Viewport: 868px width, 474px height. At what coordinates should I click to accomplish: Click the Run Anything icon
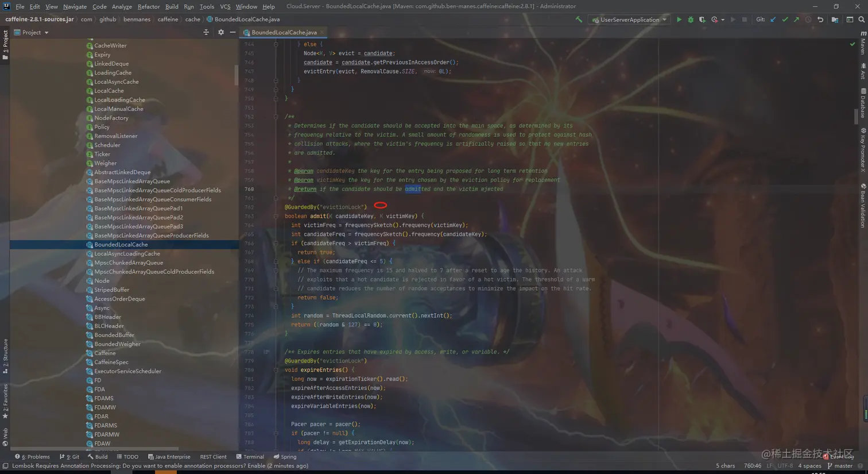(850, 20)
